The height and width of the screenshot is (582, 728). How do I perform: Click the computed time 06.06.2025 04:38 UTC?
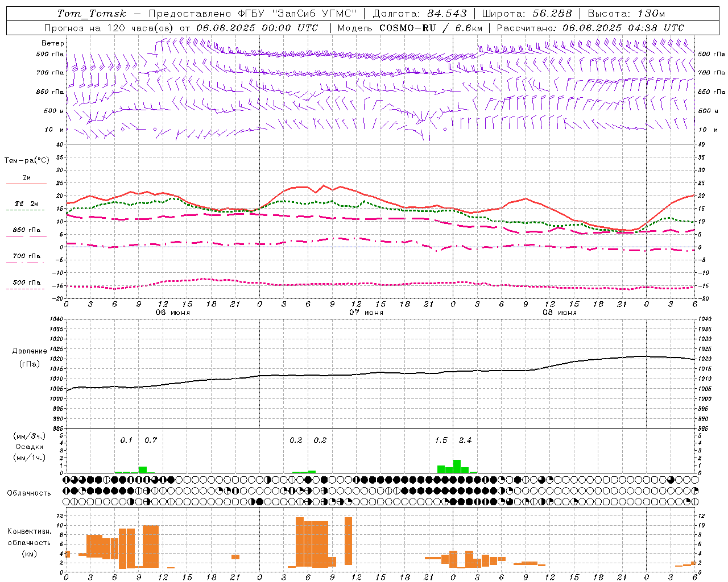click(624, 28)
